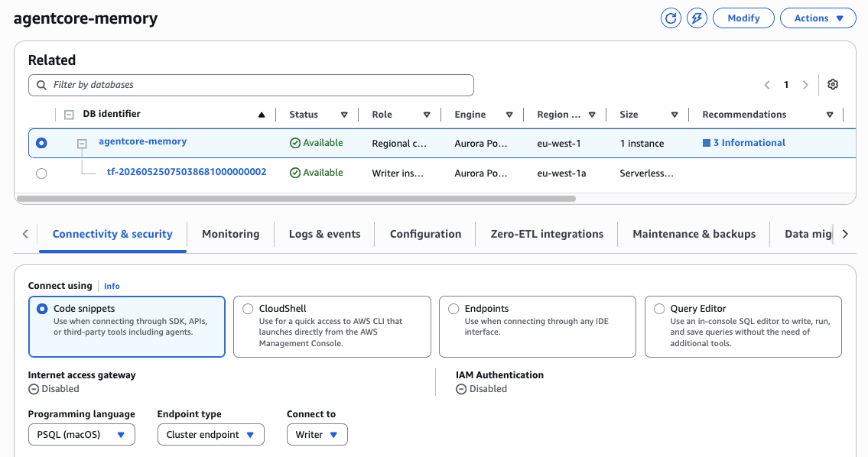This screenshot has width=868, height=457.
Task: Click the blue Informational square icon
Action: 707,143
